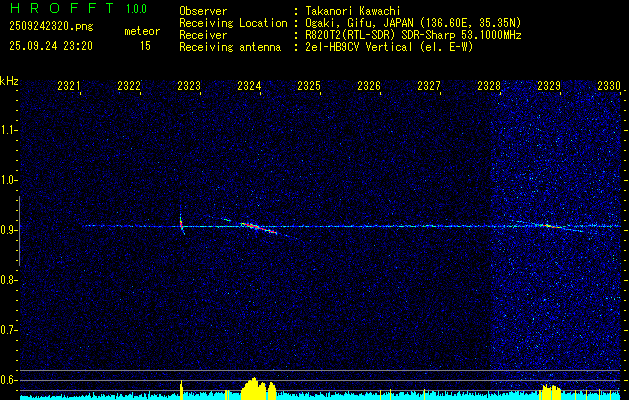Click the 'meteor' label
The image size is (629, 400).
(142, 31)
